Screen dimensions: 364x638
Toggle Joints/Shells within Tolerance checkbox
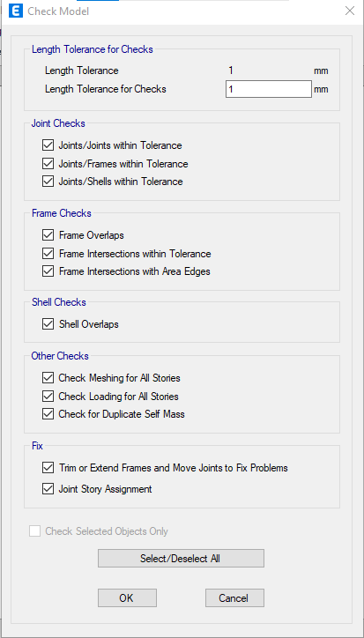(48, 182)
